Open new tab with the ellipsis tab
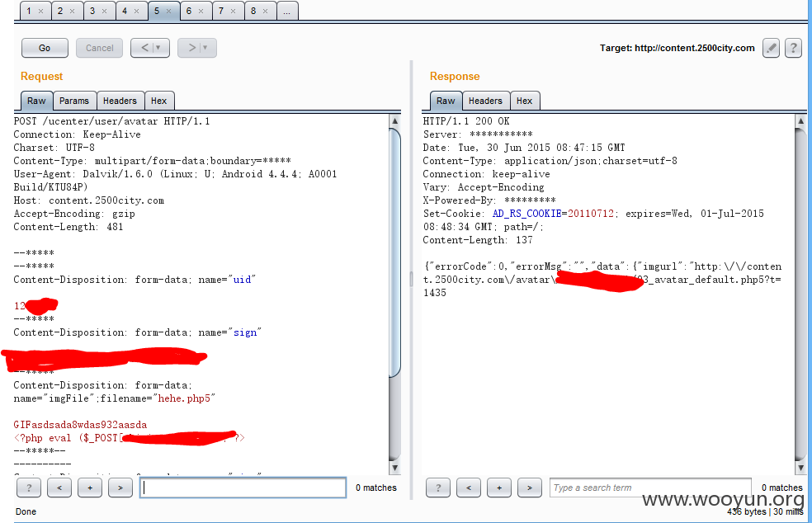The height and width of the screenshot is (523, 812). pos(287,11)
